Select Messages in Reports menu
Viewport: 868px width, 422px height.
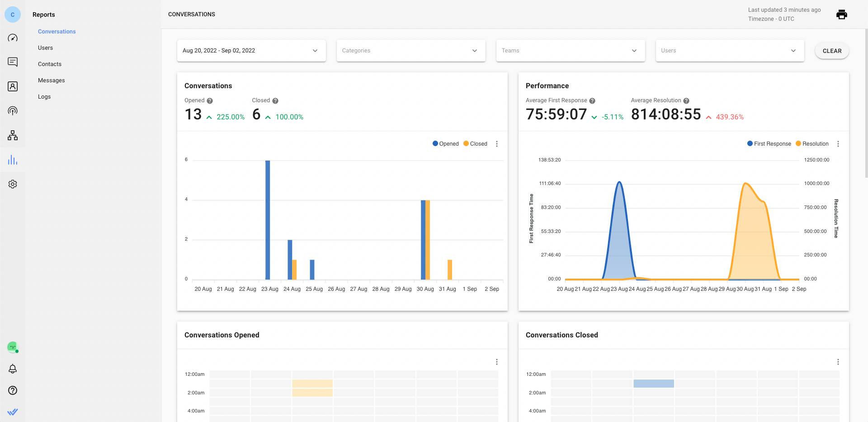52,81
